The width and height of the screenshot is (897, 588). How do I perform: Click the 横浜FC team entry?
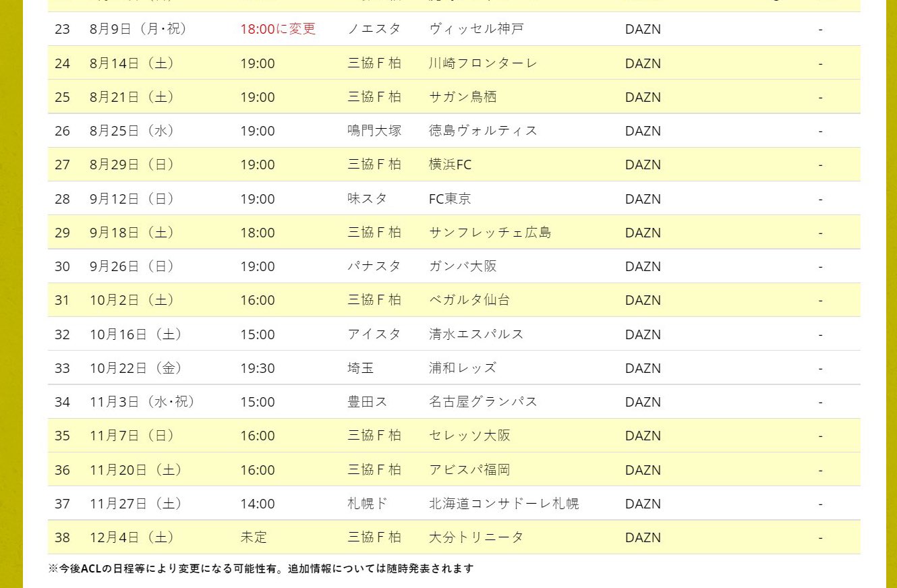[x=451, y=165]
